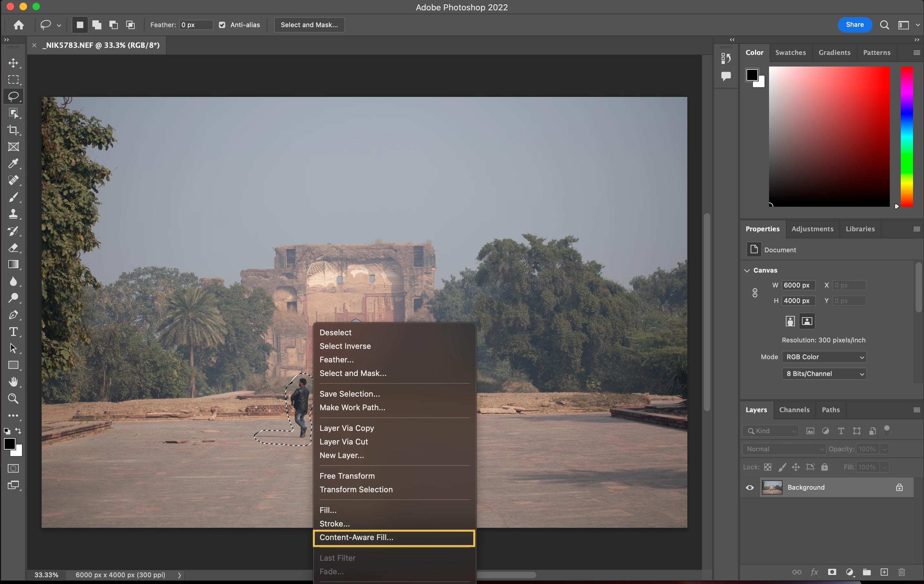
Task: Hide the Background layer using eye icon
Action: tap(749, 487)
